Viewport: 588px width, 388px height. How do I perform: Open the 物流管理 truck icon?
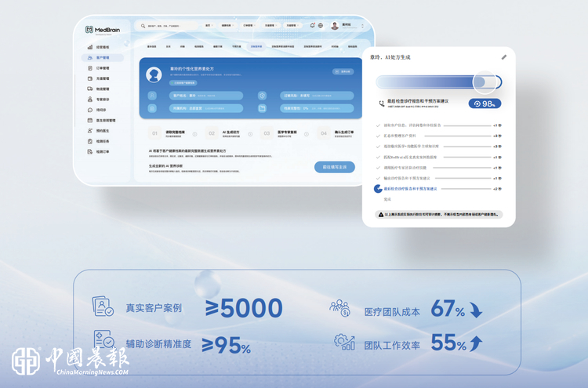(x=90, y=89)
